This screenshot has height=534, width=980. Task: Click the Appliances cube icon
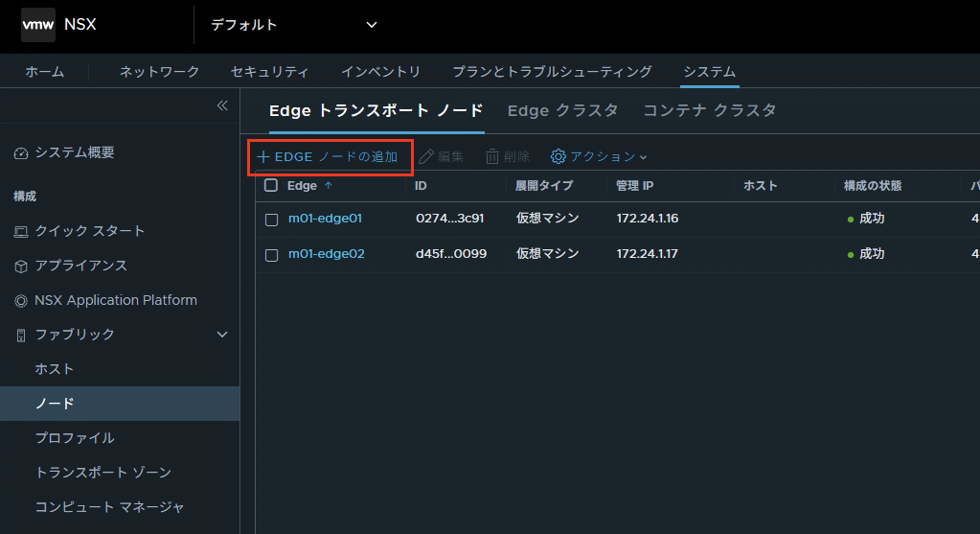[x=21, y=267]
